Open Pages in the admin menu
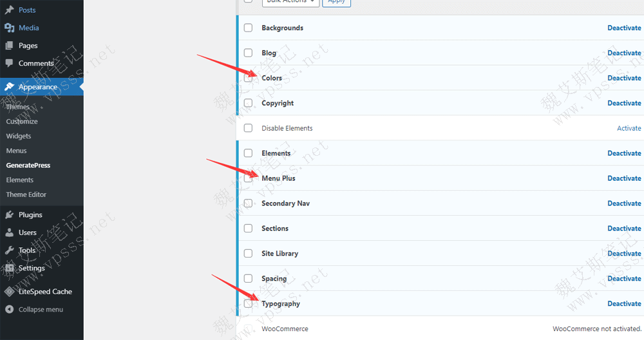Screen dimensions: 644x340 click(x=28, y=46)
